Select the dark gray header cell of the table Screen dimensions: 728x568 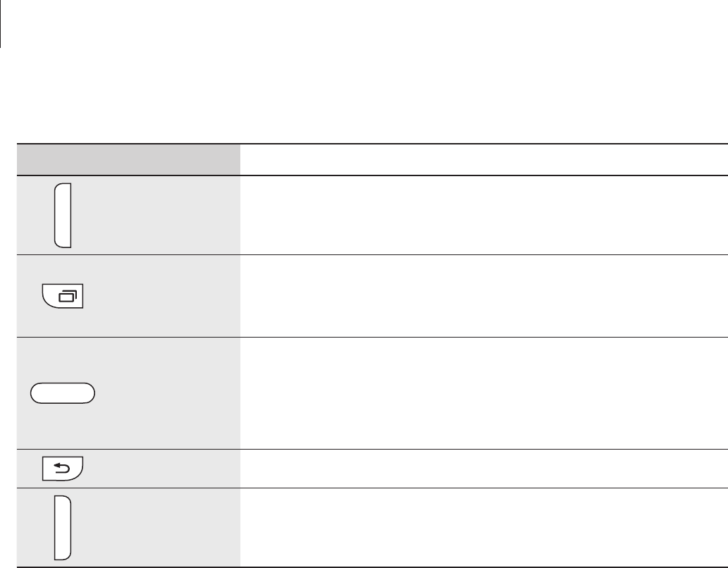pos(128,159)
